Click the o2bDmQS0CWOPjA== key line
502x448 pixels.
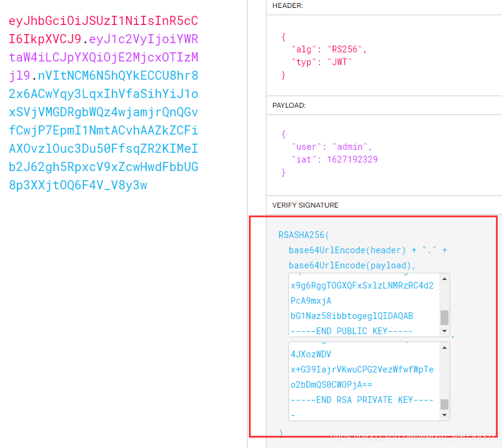pos(332,385)
